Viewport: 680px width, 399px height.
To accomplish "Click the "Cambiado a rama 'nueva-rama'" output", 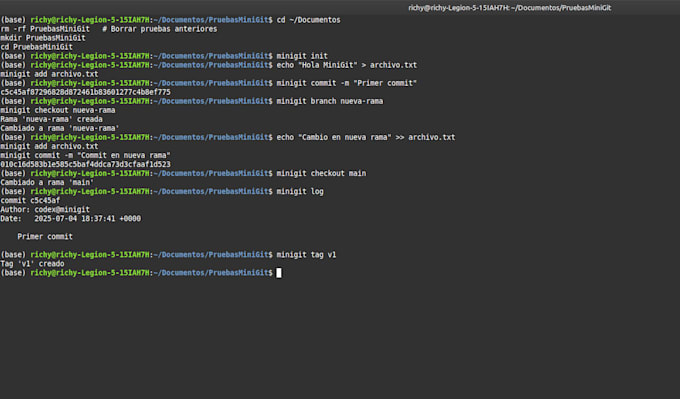I will click(x=60, y=128).
